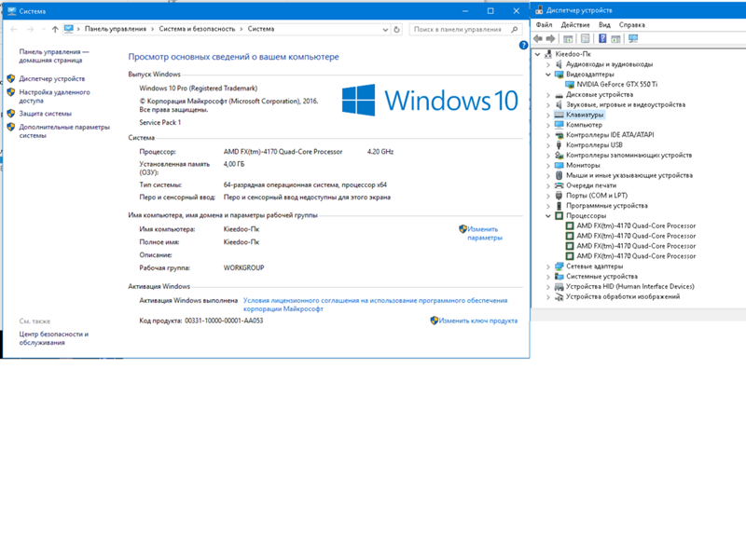The width and height of the screenshot is (746, 560).
Task: Click Программные устройства icon
Action: tap(559, 206)
